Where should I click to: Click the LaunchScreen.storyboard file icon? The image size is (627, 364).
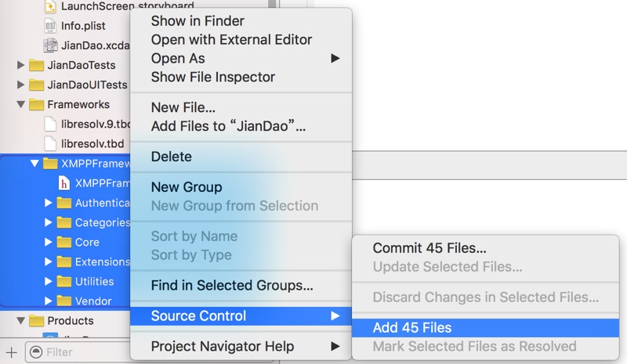click(x=50, y=5)
